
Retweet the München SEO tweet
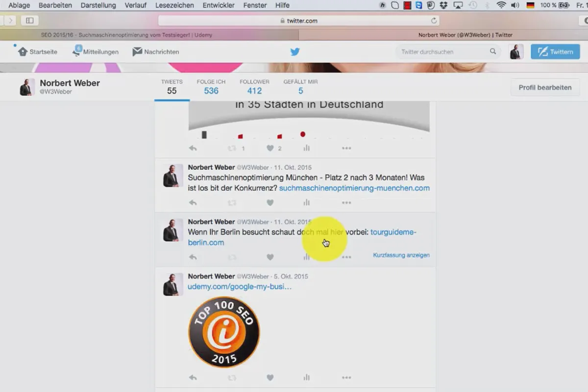[232, 202]
